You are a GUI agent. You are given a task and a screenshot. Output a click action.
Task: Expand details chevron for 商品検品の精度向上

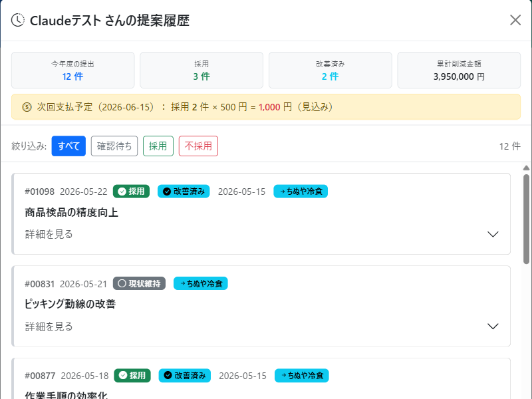click(493, 234)
